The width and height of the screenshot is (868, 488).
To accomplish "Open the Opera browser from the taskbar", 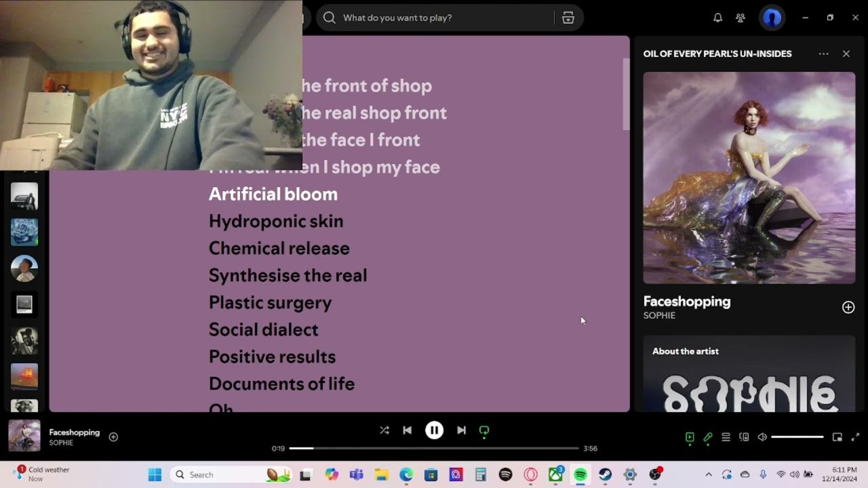I will click(x=530, y=474).
